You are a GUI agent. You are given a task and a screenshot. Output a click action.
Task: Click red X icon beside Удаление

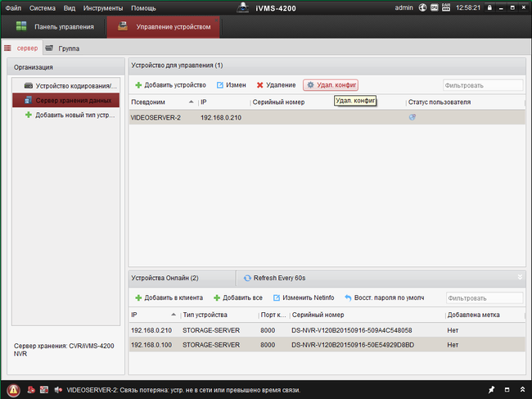point(260,85)
